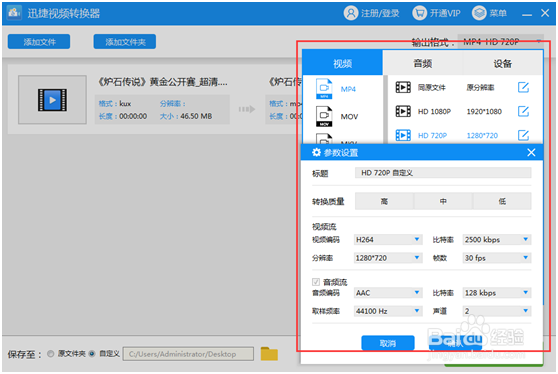Screen dimensions: 558x374
Task: Click the 添加文件夹 button
Action: tap(125, 42)
